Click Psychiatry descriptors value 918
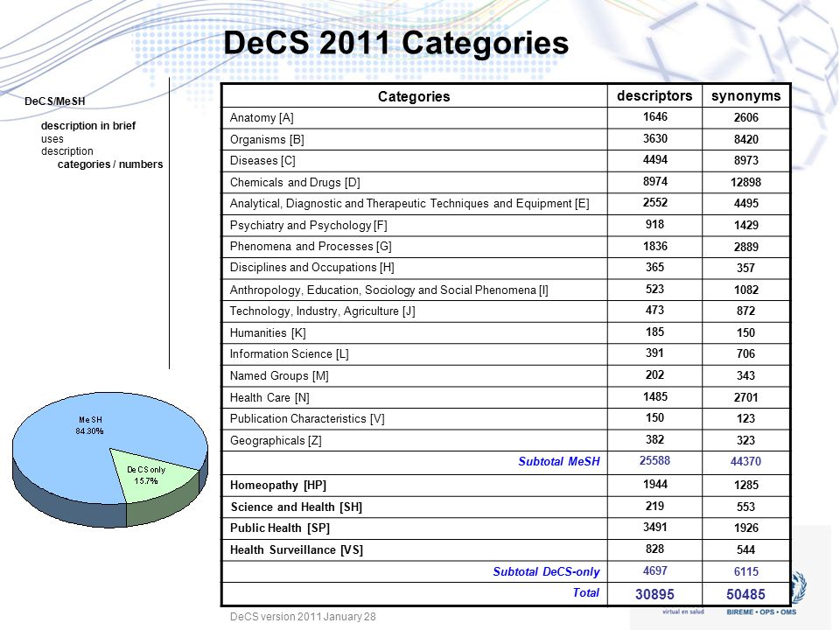 [x=654, y=225]
